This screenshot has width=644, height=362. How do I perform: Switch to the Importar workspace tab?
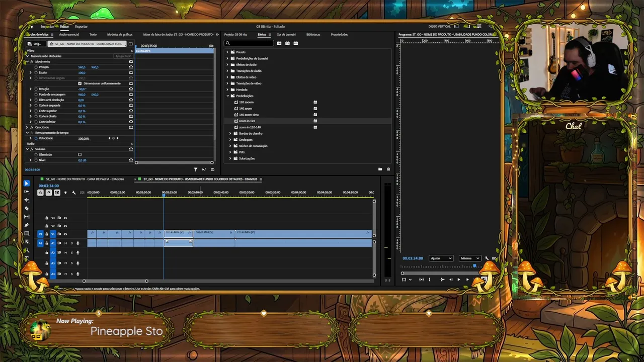point(47,27)
